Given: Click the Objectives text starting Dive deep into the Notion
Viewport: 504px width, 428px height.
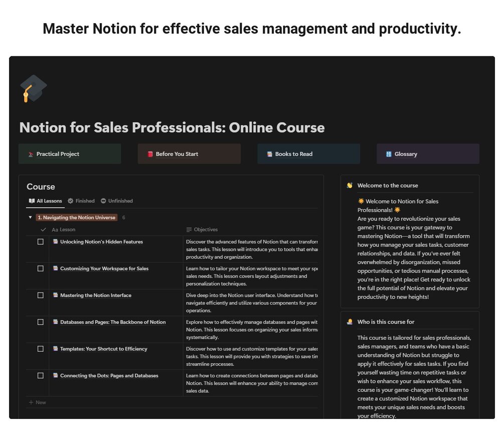Looking at the screenshot, I should click(252, 303).
